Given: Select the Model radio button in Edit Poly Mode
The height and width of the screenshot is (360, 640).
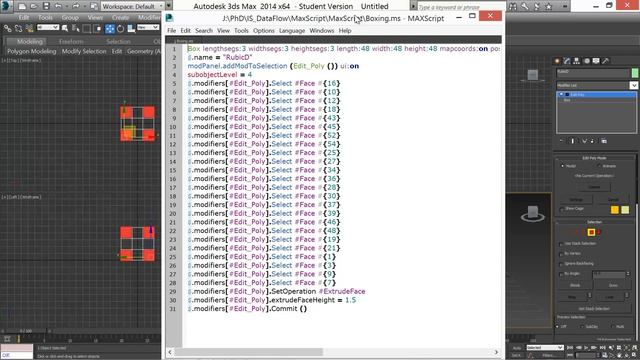Looking at the screenshot, I should click(562, 166).
